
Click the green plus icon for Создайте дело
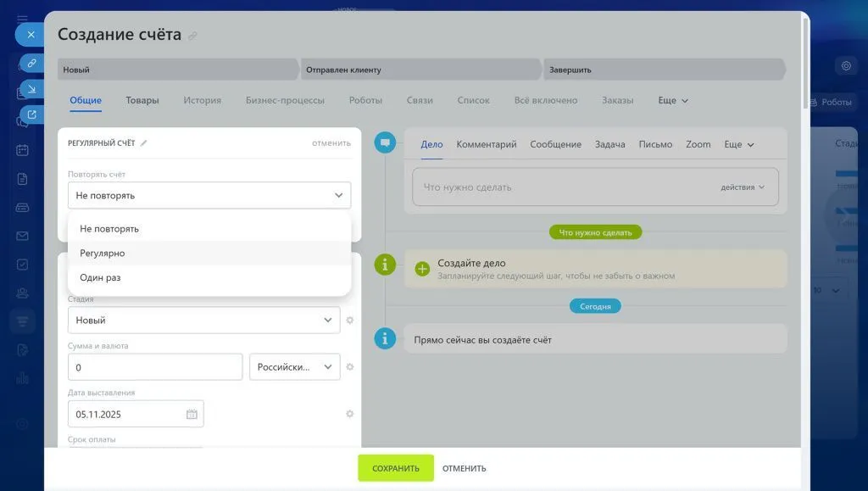422,269
